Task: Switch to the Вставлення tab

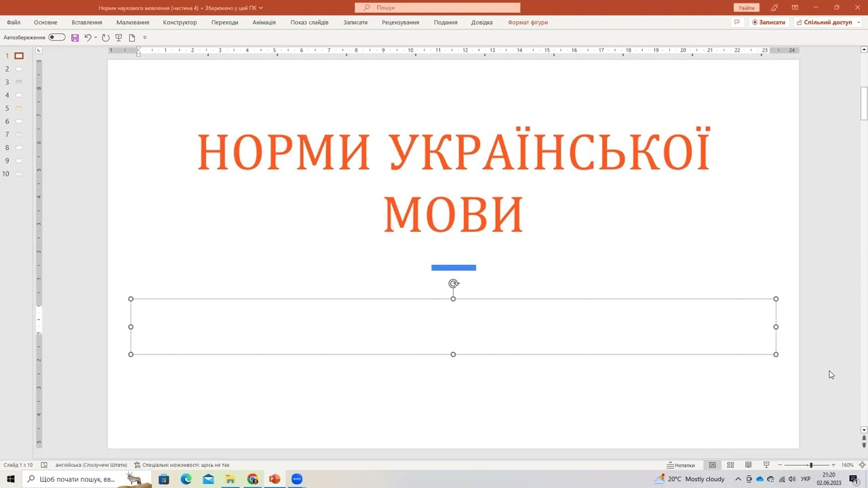Action: [x=87, y=22]
